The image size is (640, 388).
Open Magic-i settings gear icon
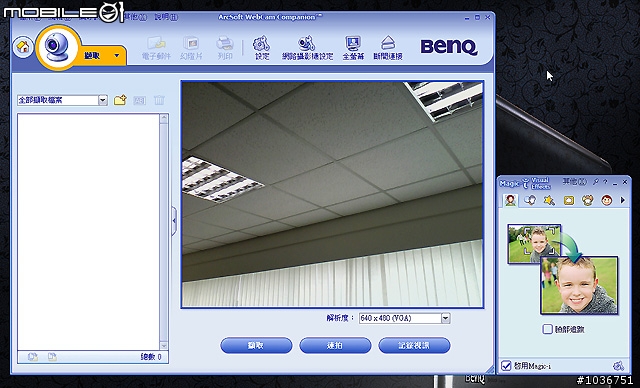[x=618, y=366]
